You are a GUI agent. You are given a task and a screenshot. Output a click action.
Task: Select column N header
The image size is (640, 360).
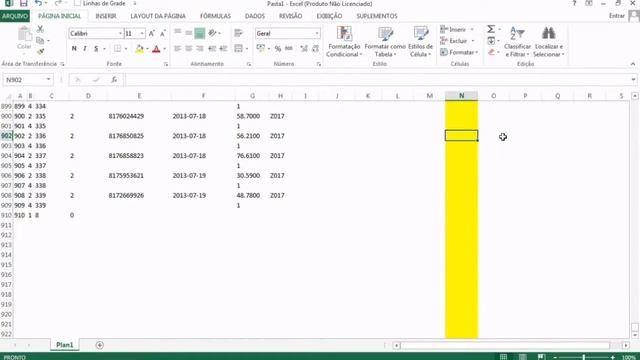(x=461, y=96)
